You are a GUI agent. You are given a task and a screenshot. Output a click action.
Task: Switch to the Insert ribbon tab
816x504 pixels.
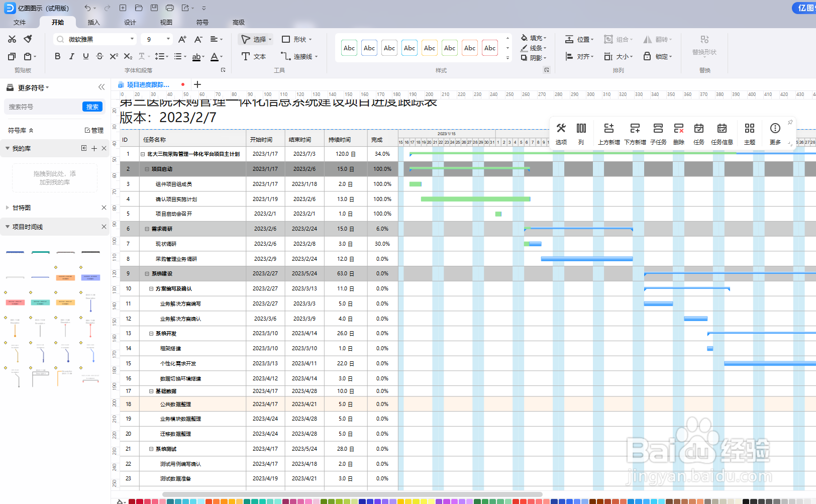(94, 22)
